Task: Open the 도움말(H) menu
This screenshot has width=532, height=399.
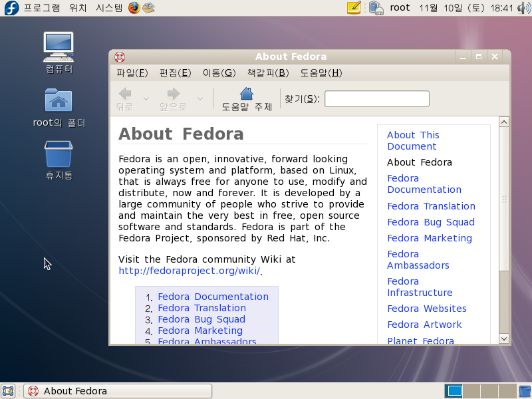Action: (321, 73)
